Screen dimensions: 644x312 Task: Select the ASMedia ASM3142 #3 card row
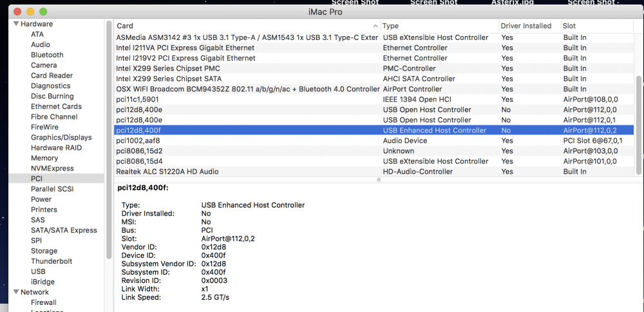(x=374, y=37)
